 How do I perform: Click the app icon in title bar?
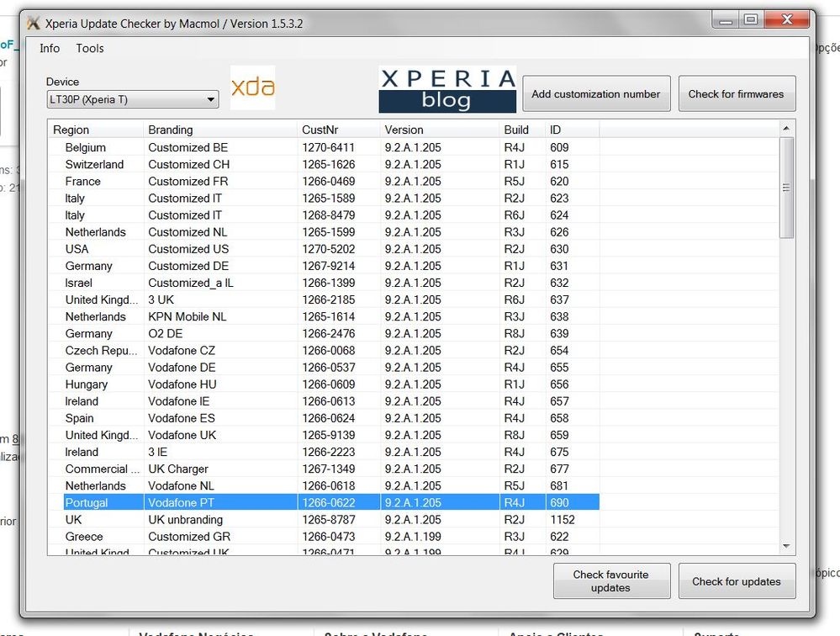click(34, 24)
